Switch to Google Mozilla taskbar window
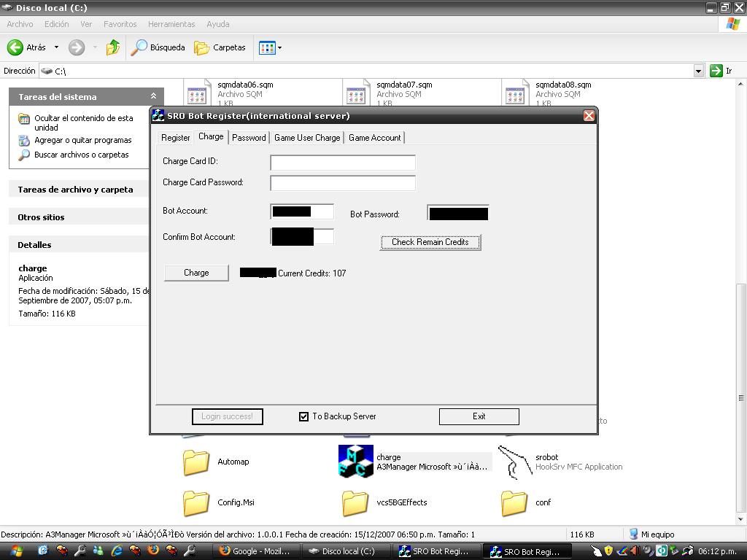Image resolution: width=747 pixels, height=560 pixels. pos(254,551)
